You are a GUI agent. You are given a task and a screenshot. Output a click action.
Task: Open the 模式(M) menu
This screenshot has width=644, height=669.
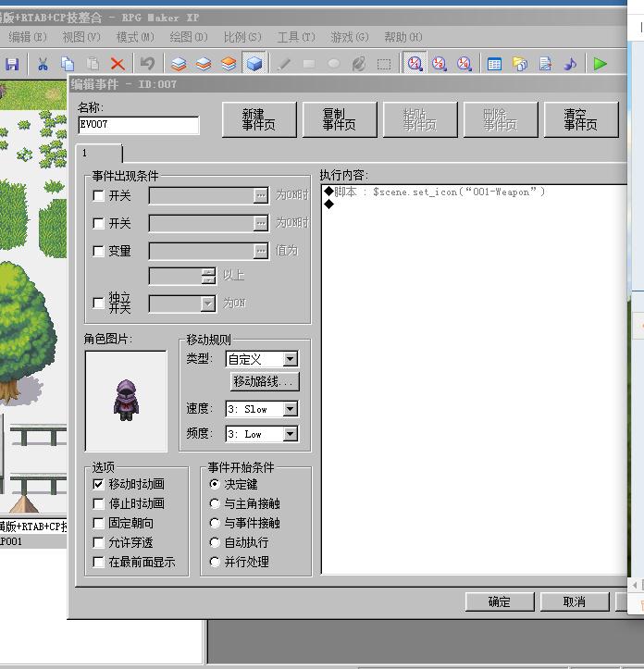point(135,37)
